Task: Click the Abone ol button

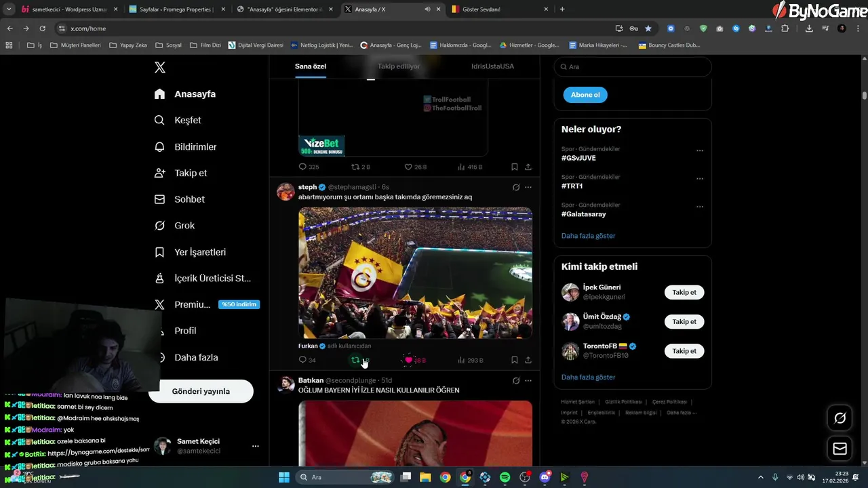Action: point(585,95)
